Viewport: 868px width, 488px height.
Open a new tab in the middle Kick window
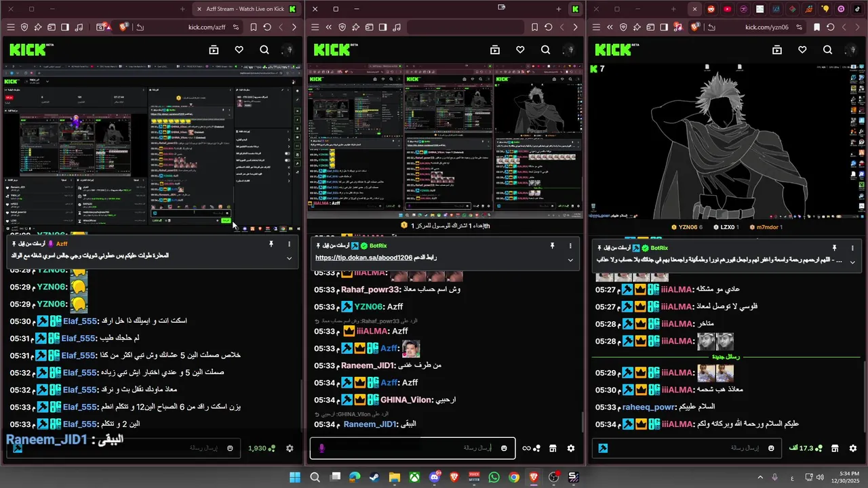coord(559,9)
